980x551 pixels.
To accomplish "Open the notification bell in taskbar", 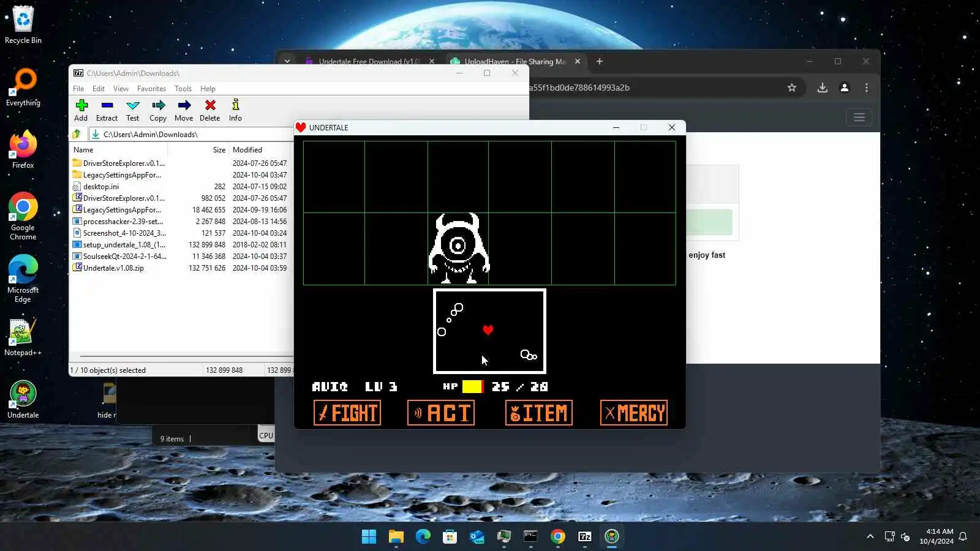I will [x=963, y=537].
